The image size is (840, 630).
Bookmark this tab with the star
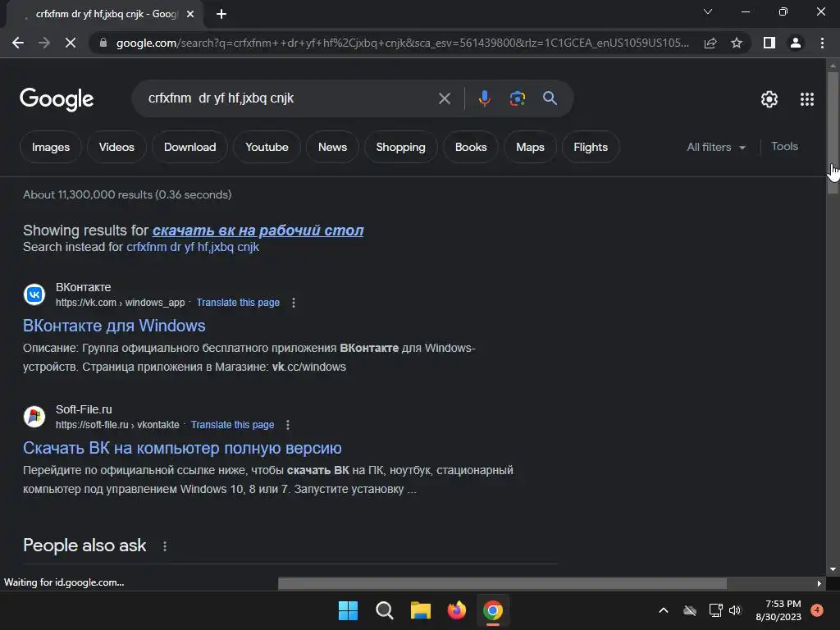(737, 43)
